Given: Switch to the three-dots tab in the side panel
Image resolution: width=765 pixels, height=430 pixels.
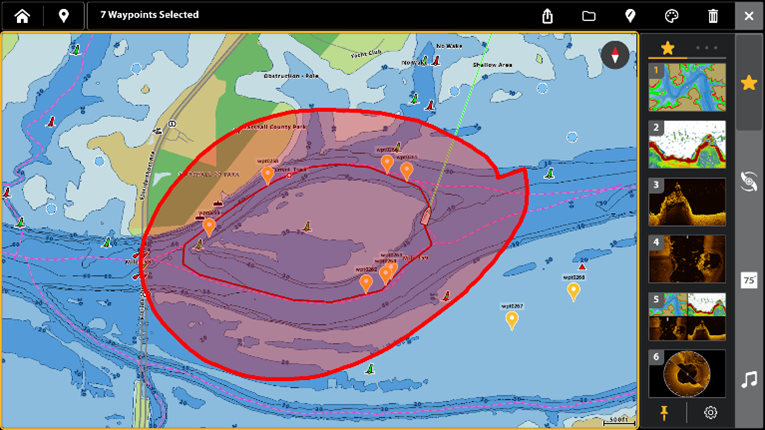Looking at the screenshot, I should coord(707,48).
